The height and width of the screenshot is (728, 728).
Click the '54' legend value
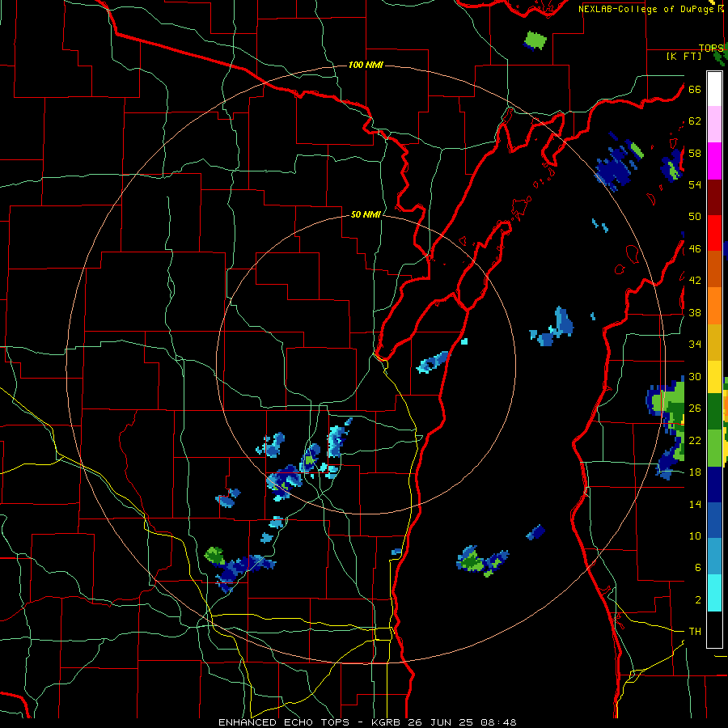[x=695, y=184]
